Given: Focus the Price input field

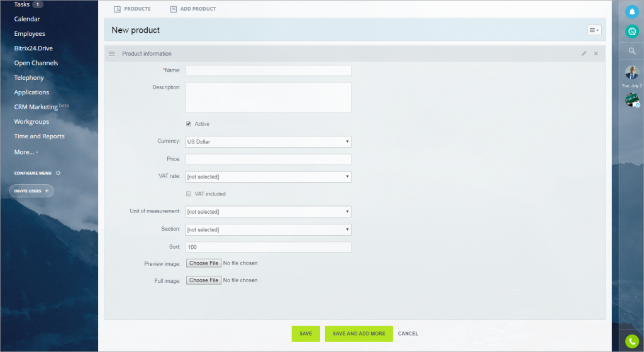Looking at the screenshot, I should tap(268, 159).
